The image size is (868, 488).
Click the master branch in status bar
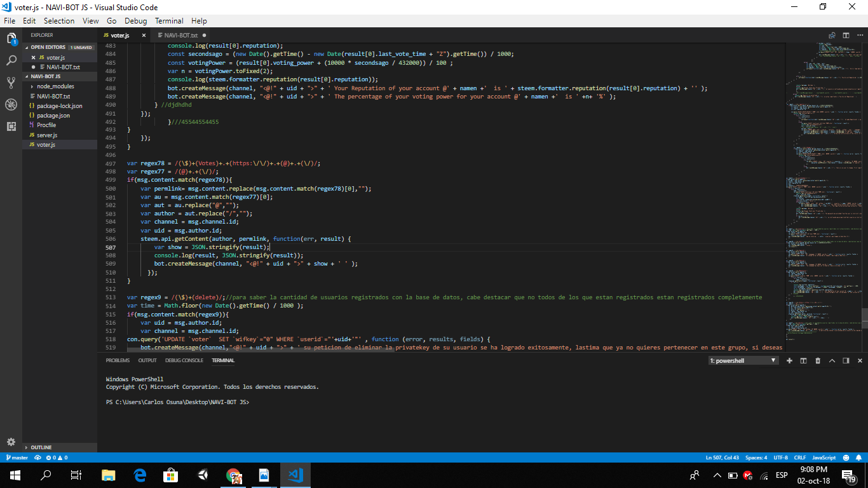[x=17, y=457]
